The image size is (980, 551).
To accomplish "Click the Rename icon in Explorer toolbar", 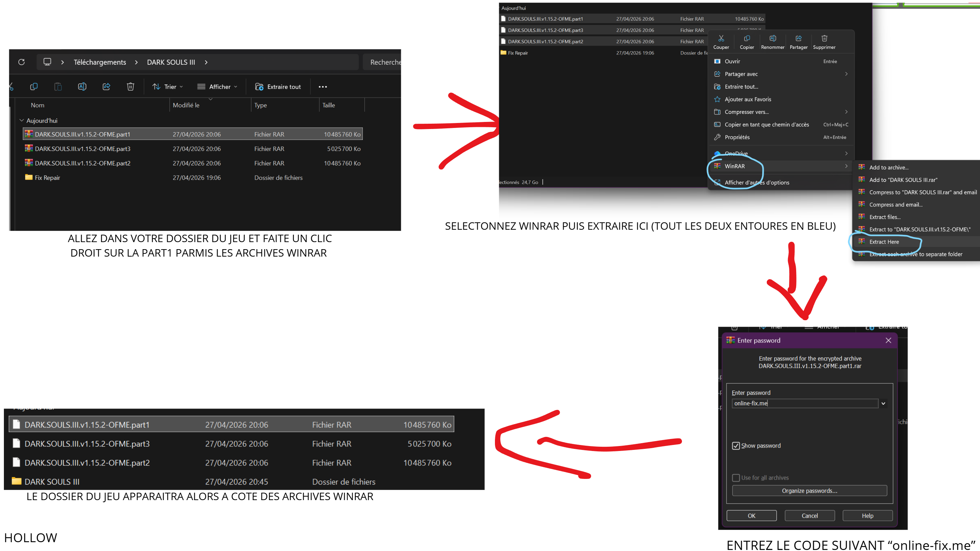I will pos(82,87).
